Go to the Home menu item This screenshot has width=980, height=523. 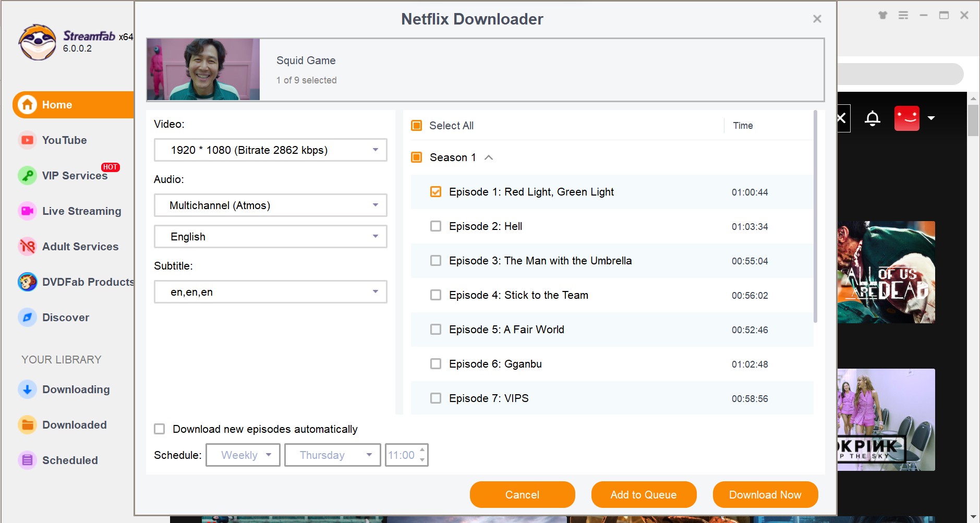pyautogui.click(x=73, y=105)
